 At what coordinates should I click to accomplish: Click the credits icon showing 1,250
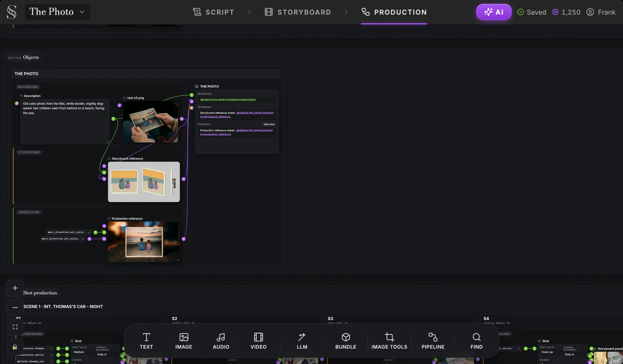coord(555,12)
